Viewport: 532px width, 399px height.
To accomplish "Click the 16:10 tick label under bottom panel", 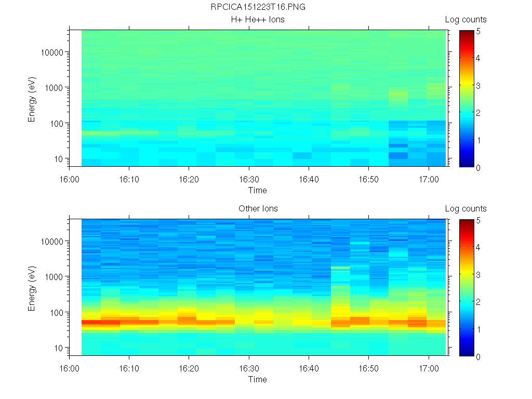I will 129,368.
